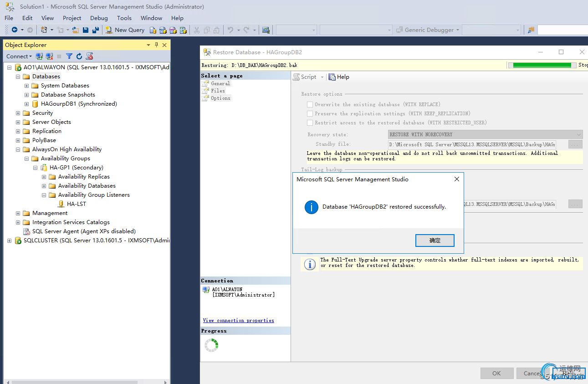Click Disconnect icon in Object Explorer
The image size is (588, 384).
tap(49, 56)
